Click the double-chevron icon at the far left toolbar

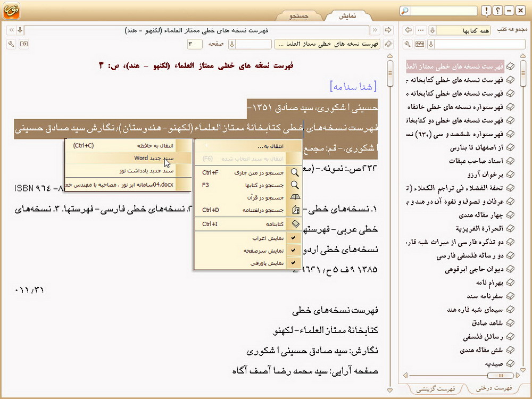point(11,30)
